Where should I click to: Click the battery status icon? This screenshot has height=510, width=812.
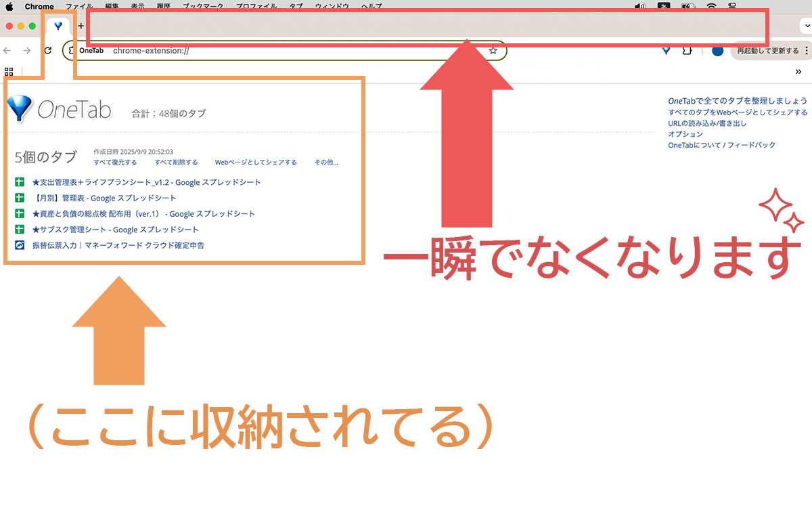click(x=687, y=6)
